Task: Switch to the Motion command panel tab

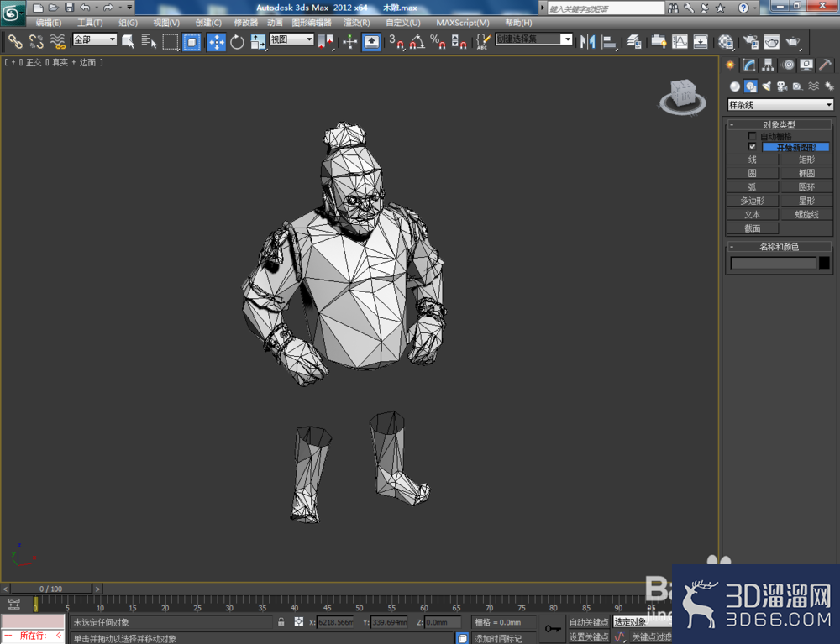Action: pyautogui.click(x=788, y=65)
